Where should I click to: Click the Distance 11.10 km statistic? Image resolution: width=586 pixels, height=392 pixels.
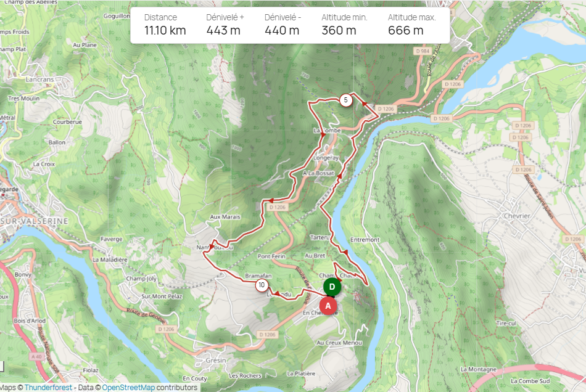pyautogui.click(x=165, y=25)
